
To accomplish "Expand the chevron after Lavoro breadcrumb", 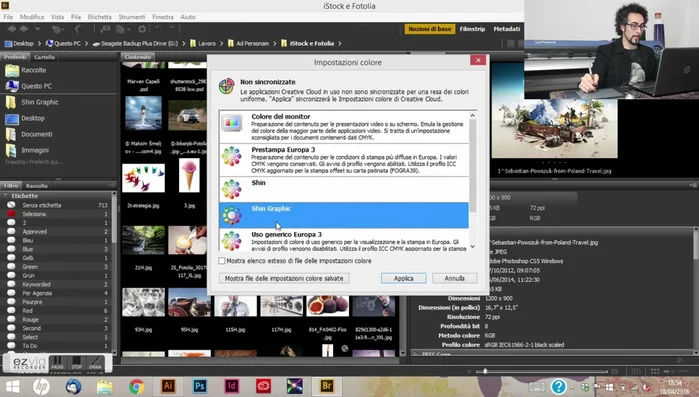I will coord(222,44).
